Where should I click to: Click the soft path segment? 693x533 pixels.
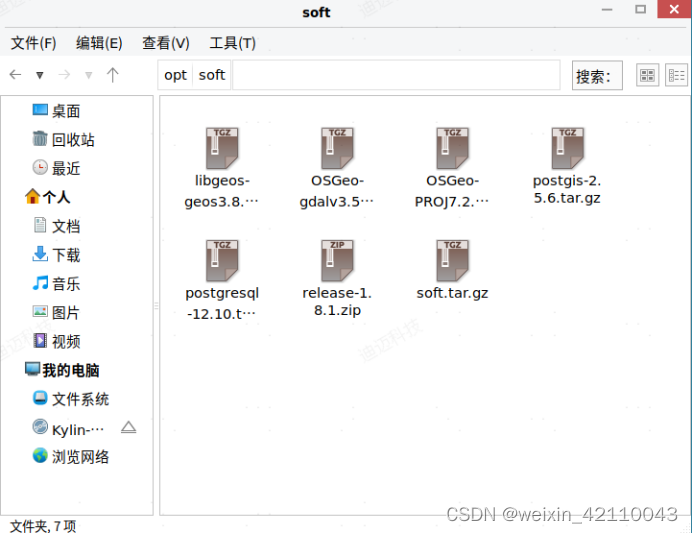212,75
